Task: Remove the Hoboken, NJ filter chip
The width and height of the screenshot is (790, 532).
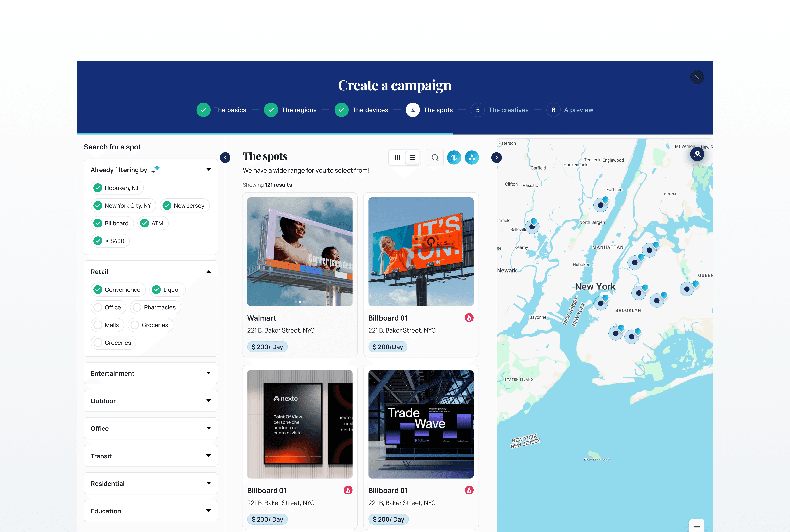Action: click(98, 188)
